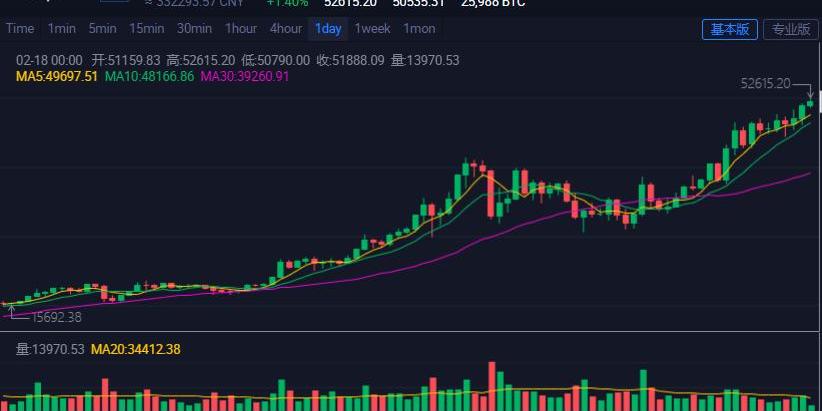Switch chart to 1hour candles
The image size is (822, 411).
pos(240,28)
